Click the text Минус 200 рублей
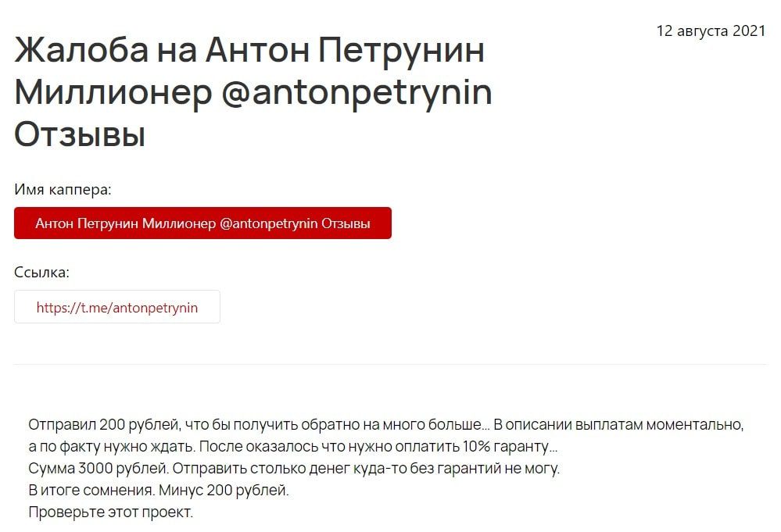This screenshot has width=781, height=532. (x=224, y=490)
